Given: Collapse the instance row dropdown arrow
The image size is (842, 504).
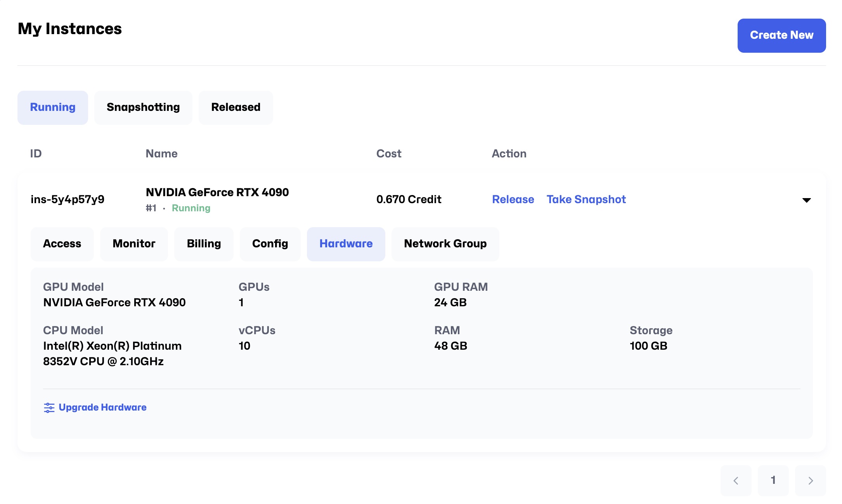Looking at the screenshot, I should tap(806, 200).
